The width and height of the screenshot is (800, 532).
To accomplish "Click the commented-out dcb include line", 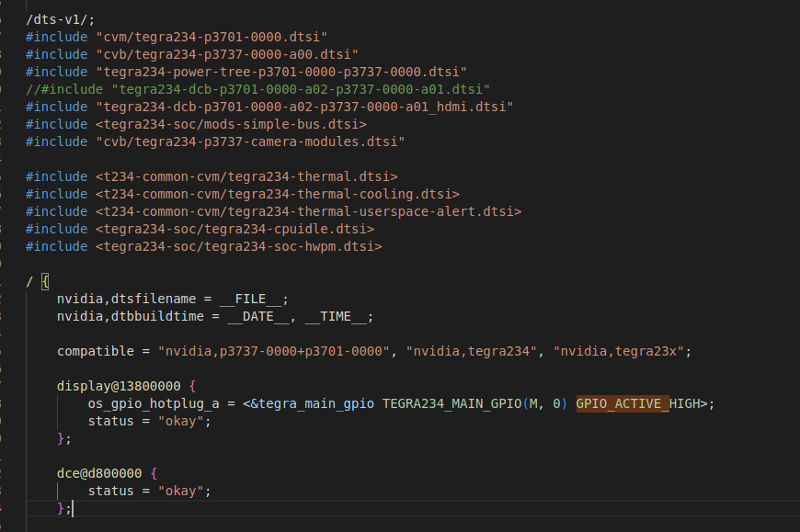I will (257, 89).
